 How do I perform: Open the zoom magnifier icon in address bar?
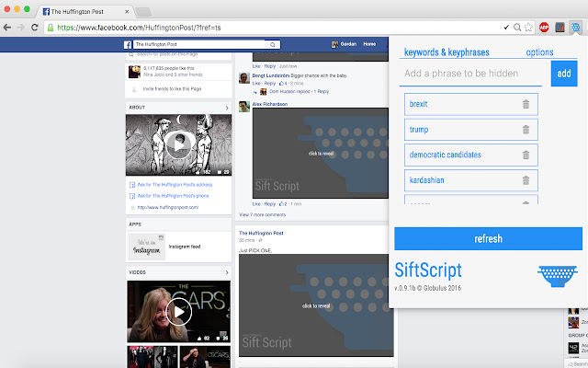click(x=517, y=27)
